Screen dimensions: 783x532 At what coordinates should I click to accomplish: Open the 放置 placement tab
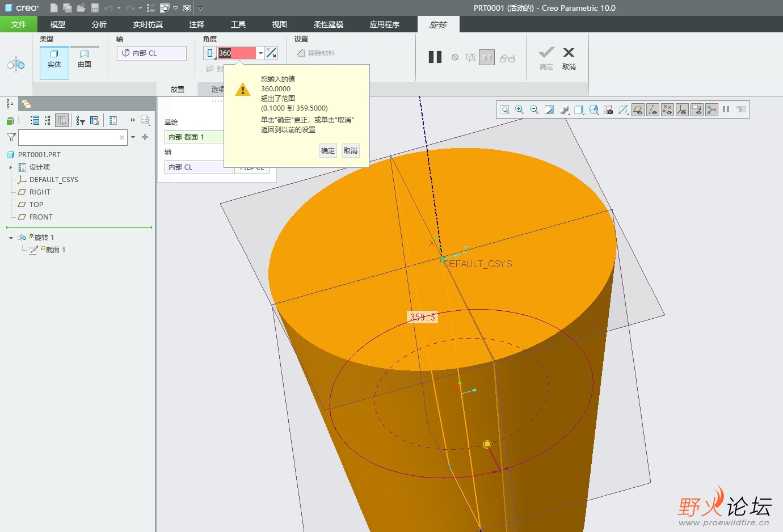178,89
